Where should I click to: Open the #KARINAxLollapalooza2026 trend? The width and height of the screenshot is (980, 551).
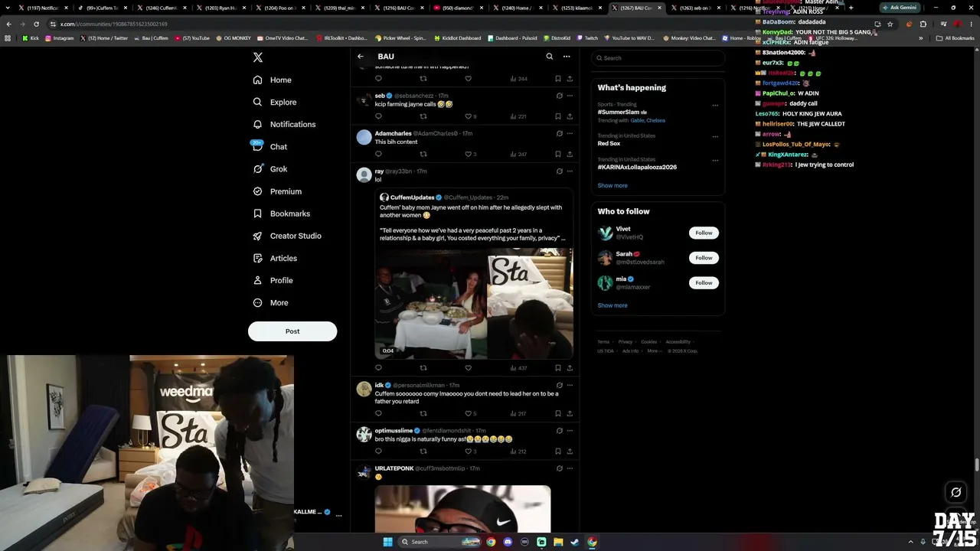(637, 167)
